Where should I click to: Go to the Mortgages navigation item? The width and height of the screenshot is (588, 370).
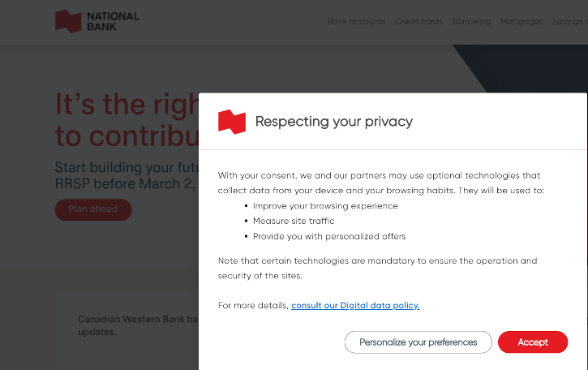click(x=521, y=21)
